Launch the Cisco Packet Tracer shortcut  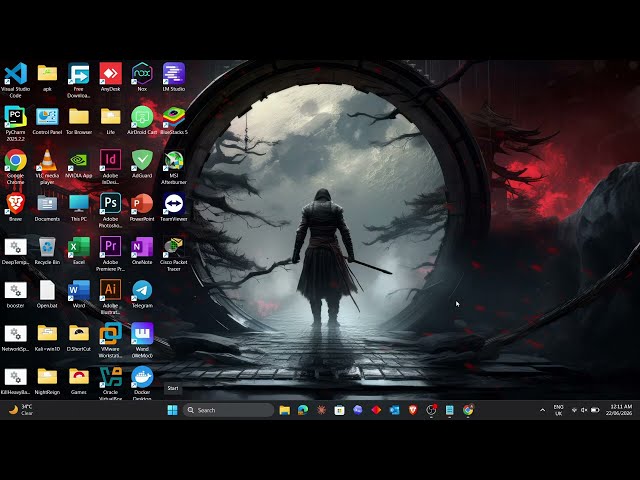(x=174, y=253)
